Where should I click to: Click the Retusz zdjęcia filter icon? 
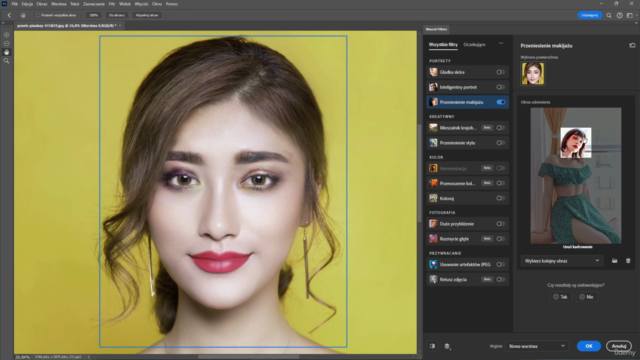433,280
